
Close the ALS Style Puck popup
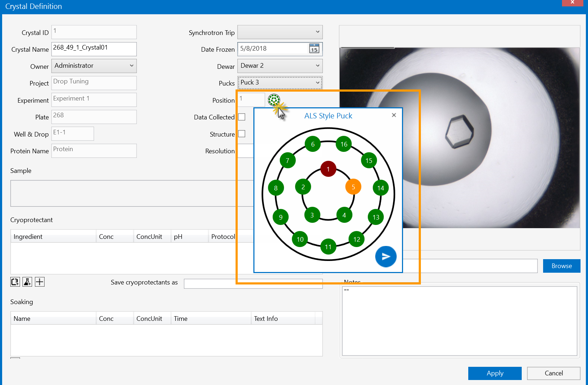click(394, 115)
